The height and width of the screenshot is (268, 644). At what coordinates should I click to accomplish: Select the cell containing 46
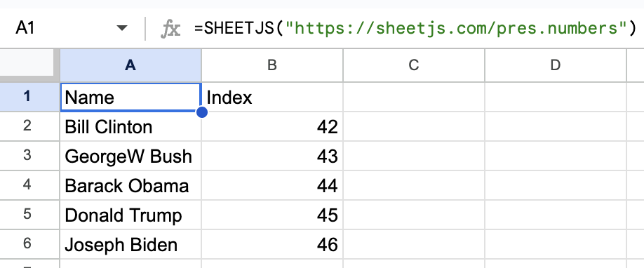point(272,244)
